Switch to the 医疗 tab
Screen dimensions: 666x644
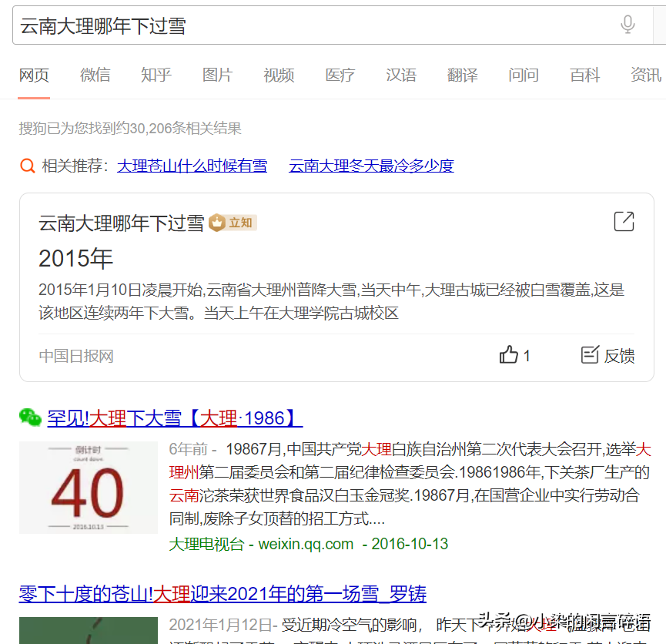(x=340, y=75)
